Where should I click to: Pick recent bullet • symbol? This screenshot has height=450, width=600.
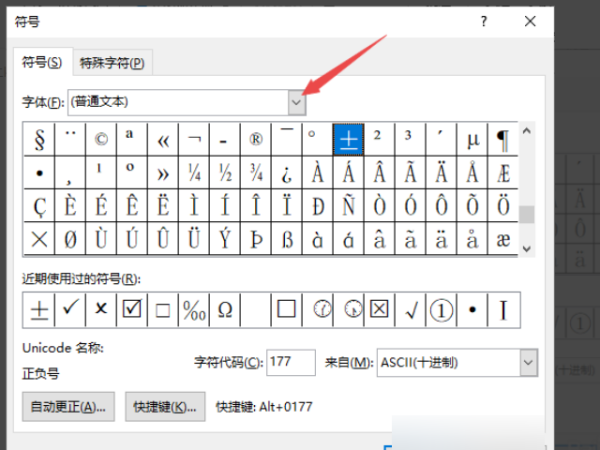click(x=472, y=310)
